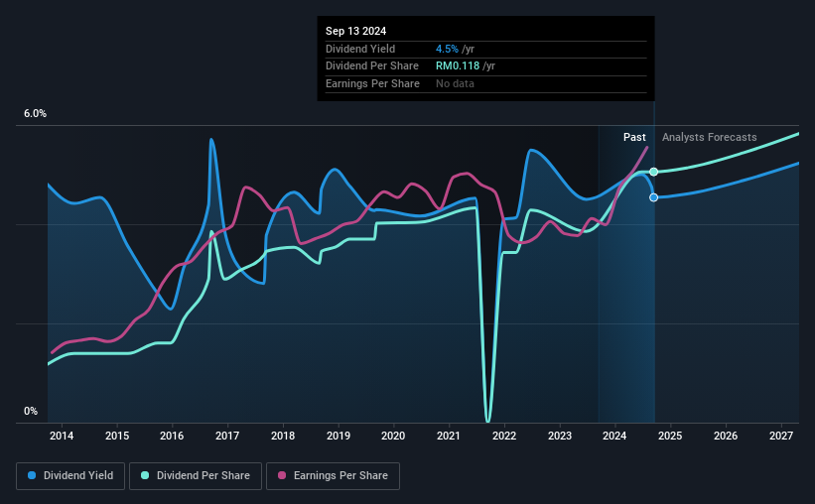Screen dimensions: 815x504
Task: Toggle the Earnings Per Share legend button
Action: point(333,476)
